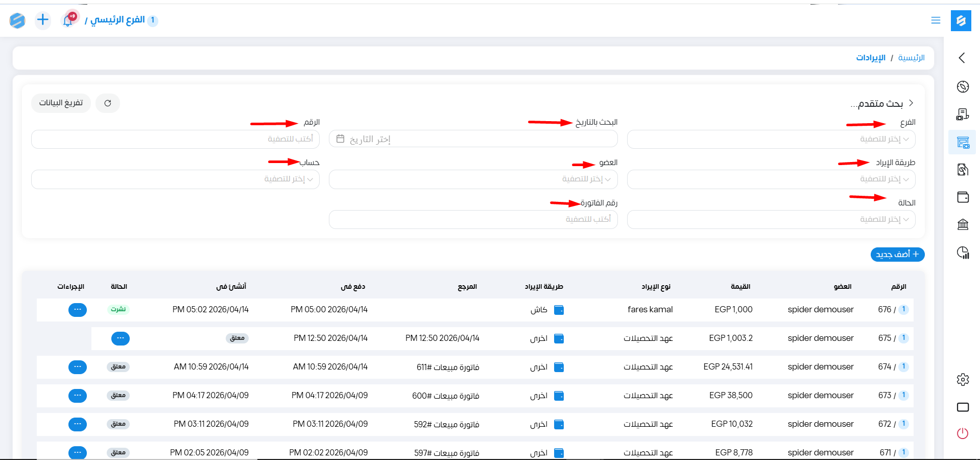The width and height of the screenshot is (980, 460).
Task: Click the رقم الفاتورة input field
Action: point(473,220)
